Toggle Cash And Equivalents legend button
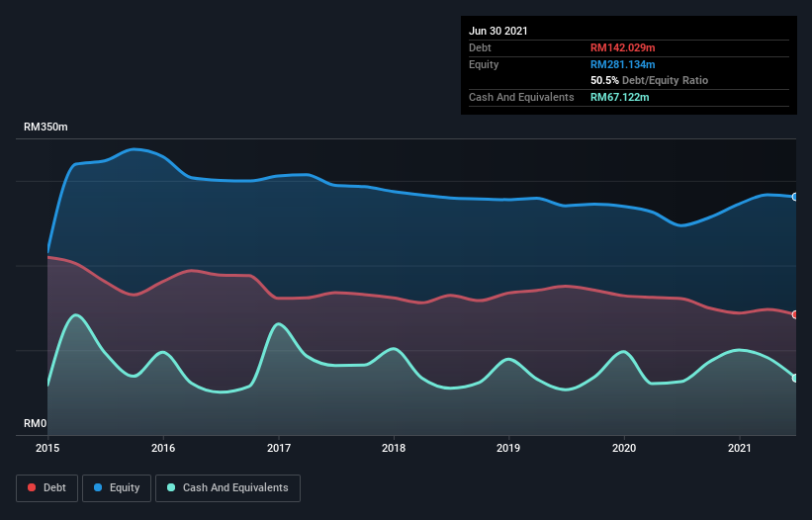Screen dimensions: 812x520 tap(227, 488)
